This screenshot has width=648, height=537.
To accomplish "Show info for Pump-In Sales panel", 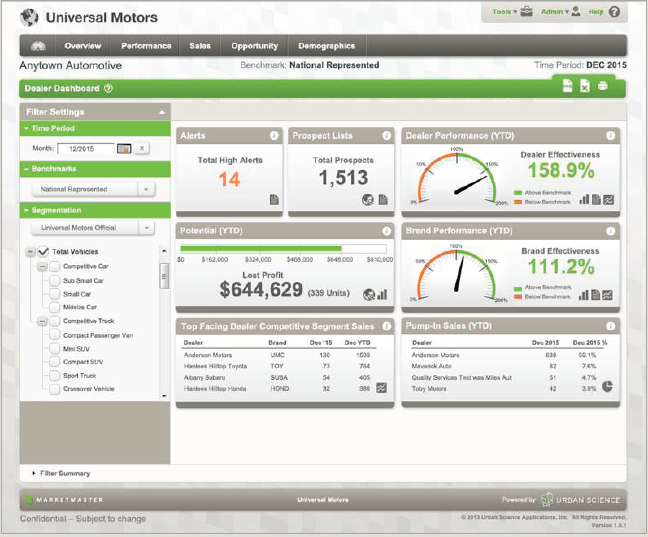I will [x=610, y=326].
